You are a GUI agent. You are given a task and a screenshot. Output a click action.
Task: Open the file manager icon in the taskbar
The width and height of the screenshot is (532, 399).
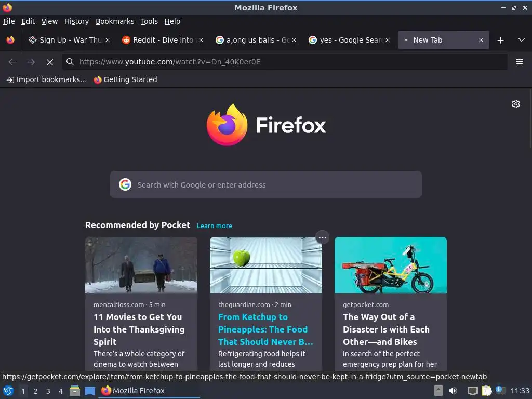point(75,391)
